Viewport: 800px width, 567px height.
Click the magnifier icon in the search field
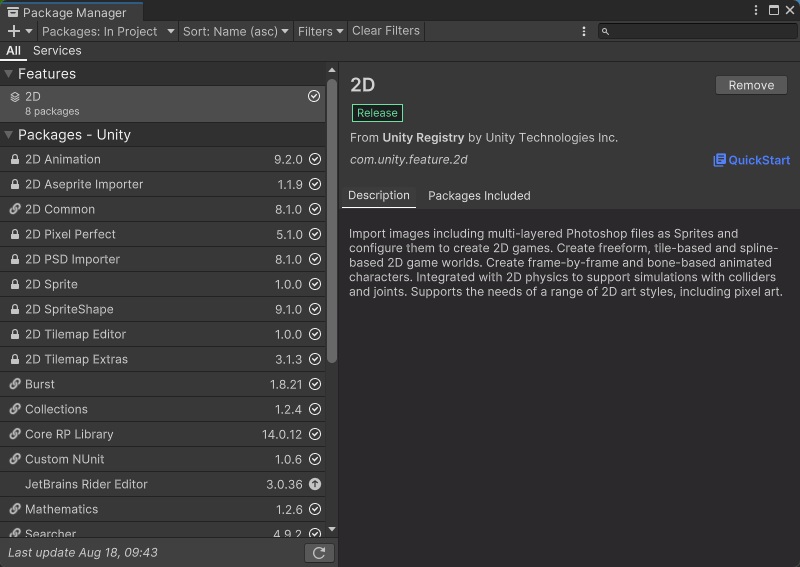pyautogui.click(x=605, y=32)
